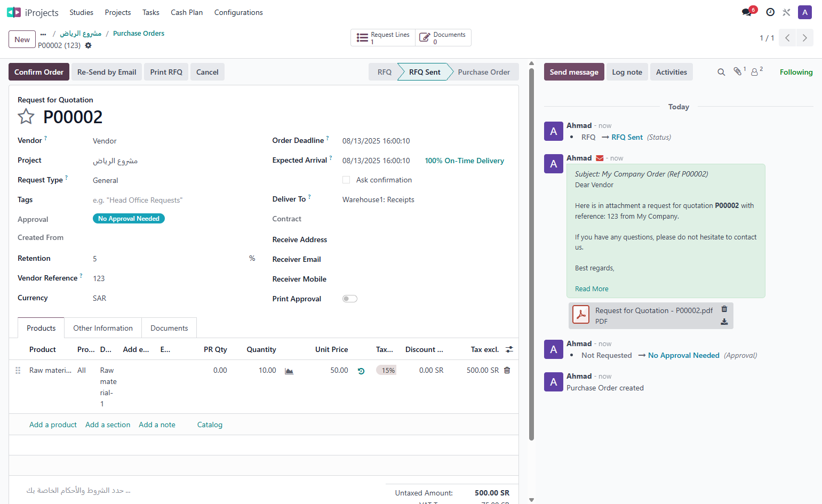This screenshot has width=822, height=504.
Task: Open the PDF file icon preview
Action: 581,315
